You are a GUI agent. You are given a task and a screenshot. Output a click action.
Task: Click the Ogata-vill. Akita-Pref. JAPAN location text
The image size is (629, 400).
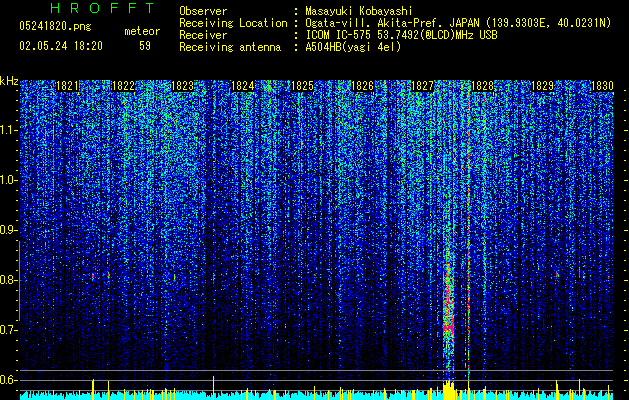458,23
